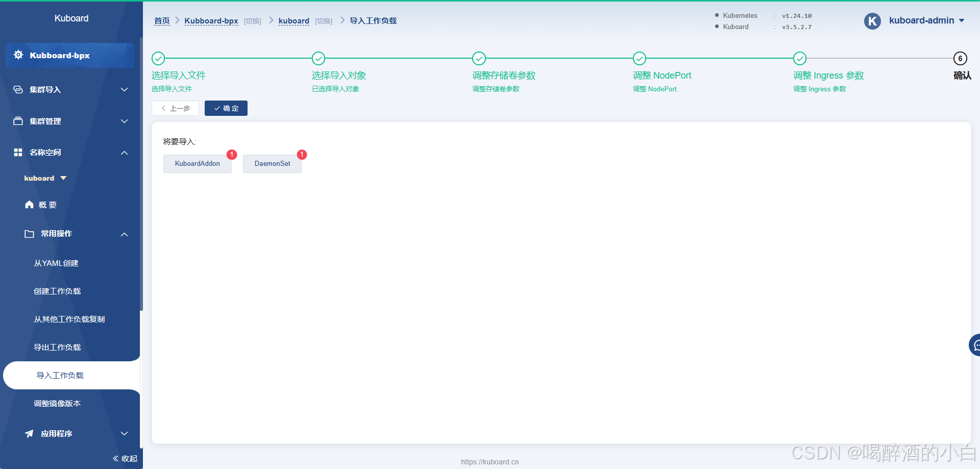Click the 应用程序 paper plane icon
This screenshot has width=980, height=469.
tap(30, 434)
